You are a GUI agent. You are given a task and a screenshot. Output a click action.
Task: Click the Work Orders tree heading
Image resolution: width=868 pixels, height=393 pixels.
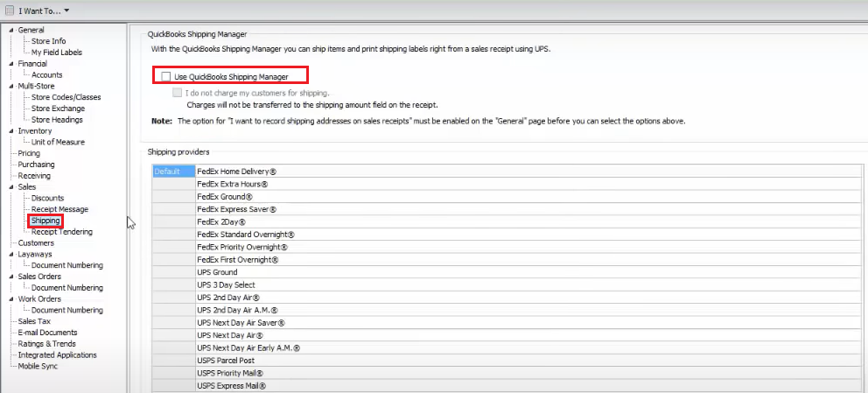(x=38, y=298)
